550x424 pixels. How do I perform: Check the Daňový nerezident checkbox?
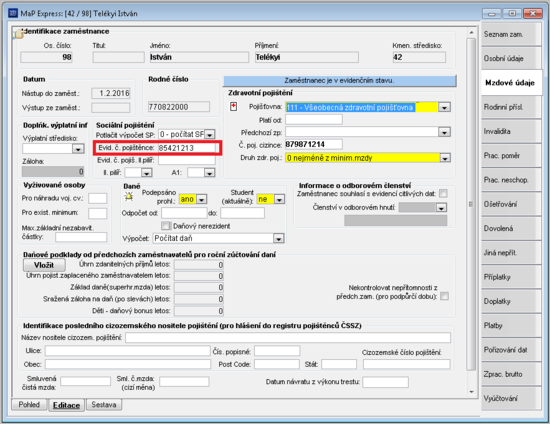coord(166,226)
